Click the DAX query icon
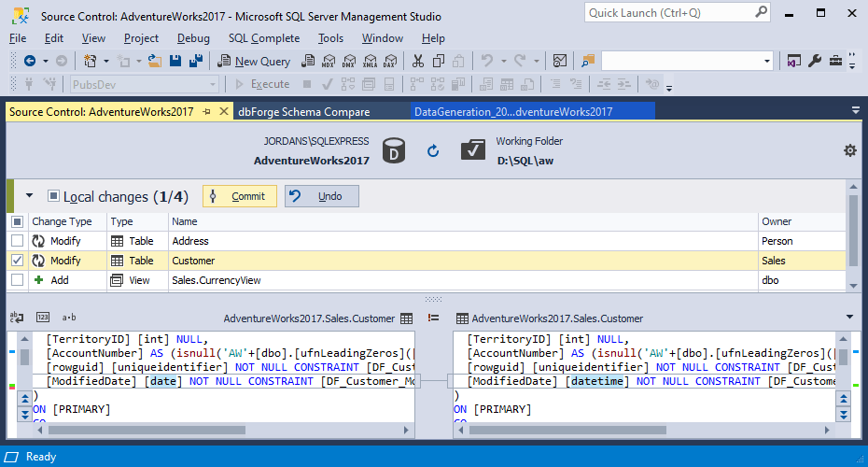The width and height of the screenshot is (868, 467). click(390, 61)
